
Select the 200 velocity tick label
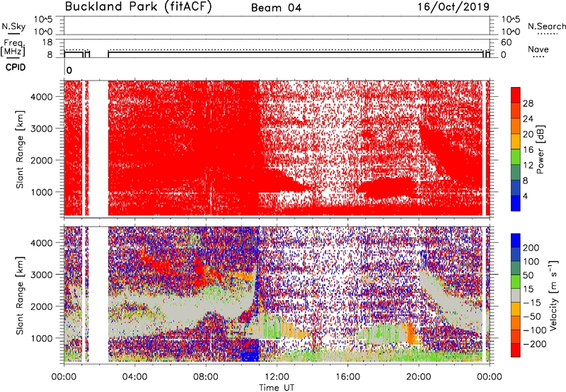coord(531,248)
